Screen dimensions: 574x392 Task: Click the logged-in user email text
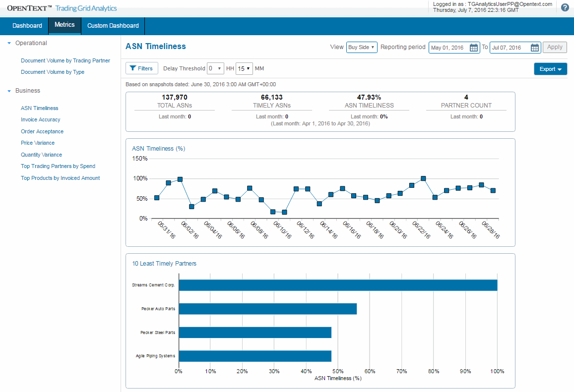coord(510,4)
